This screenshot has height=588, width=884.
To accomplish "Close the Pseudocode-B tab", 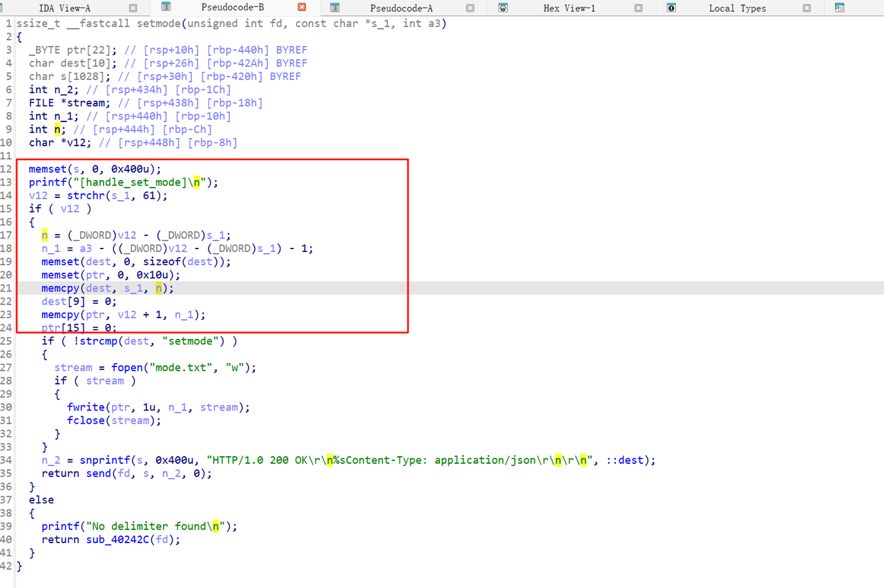I will pos(302,8).
